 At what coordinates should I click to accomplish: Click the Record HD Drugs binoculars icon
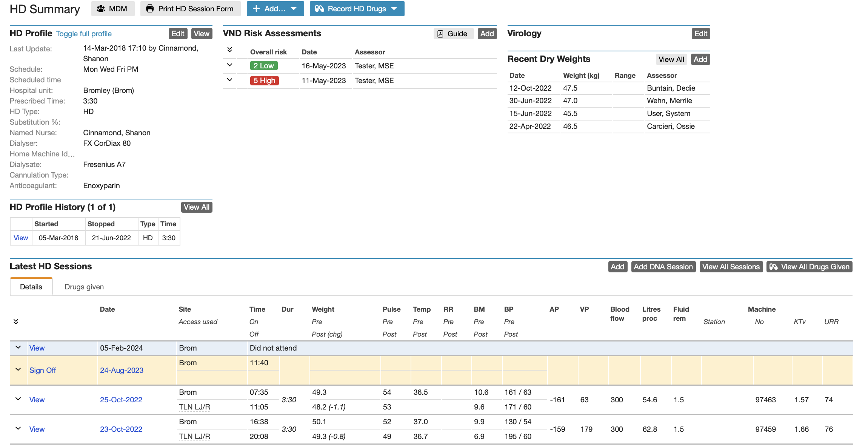(x=320, y=8)
